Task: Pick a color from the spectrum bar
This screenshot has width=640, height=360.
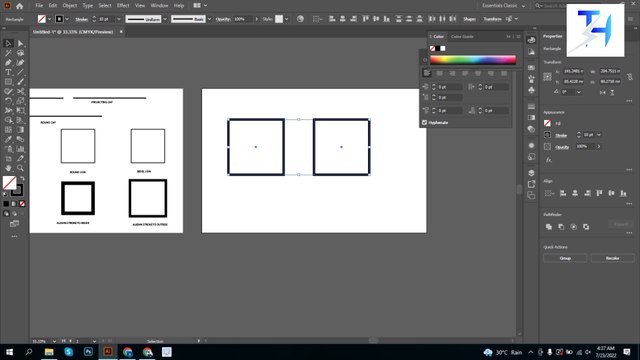Action: click(x=473, y=60)
